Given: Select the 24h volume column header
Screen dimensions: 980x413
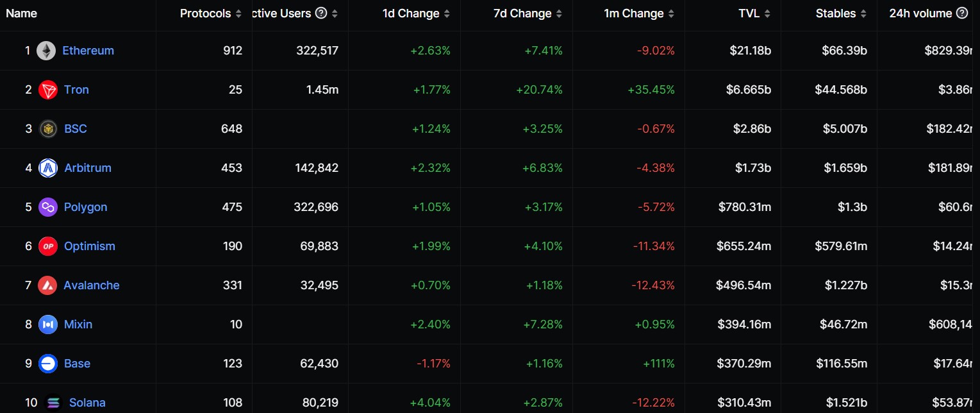Looking at the screenshot, I should (920, 12).
